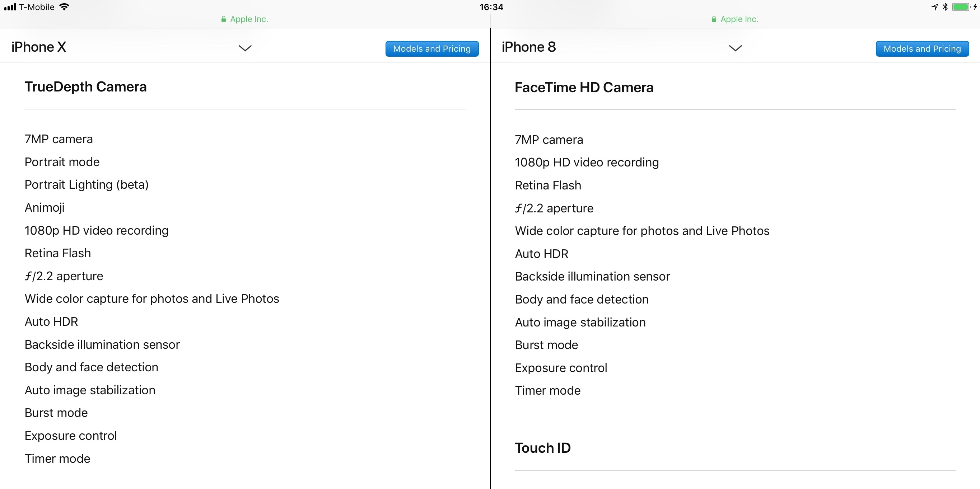This screenshot has height=489, width=980.
Task: Open Models and Pricing for iPhone X
Action: (x=432, y=49)
